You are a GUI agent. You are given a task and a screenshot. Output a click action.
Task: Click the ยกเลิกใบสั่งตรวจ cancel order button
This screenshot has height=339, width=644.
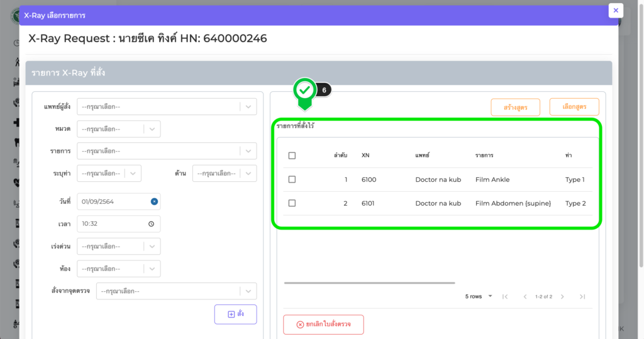[323, 325]
